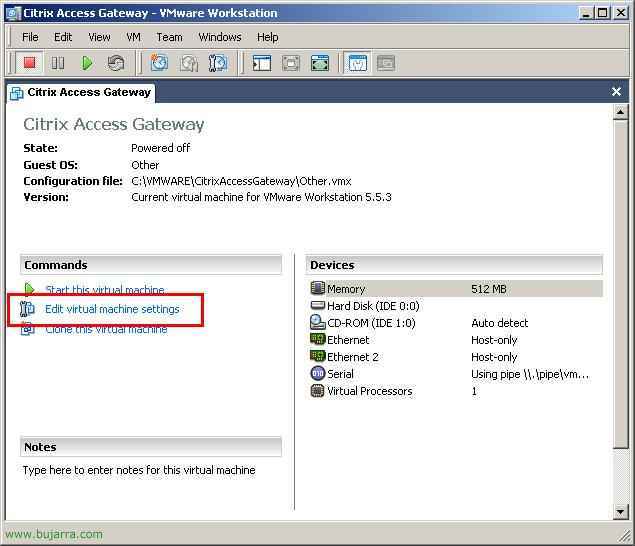The width and height of the screenshot is (635, 546).
Task: Click Start this virtual machine link
Action: coord(104,290)
